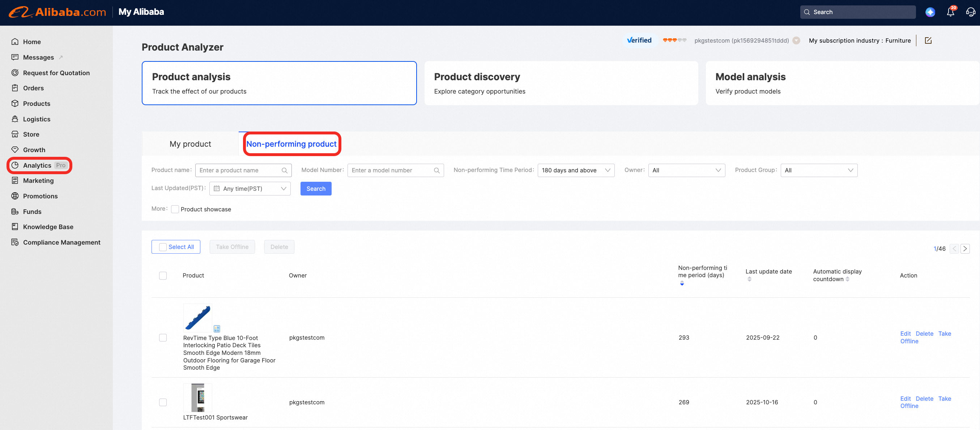Click the supplier star rating hearts

674,40
